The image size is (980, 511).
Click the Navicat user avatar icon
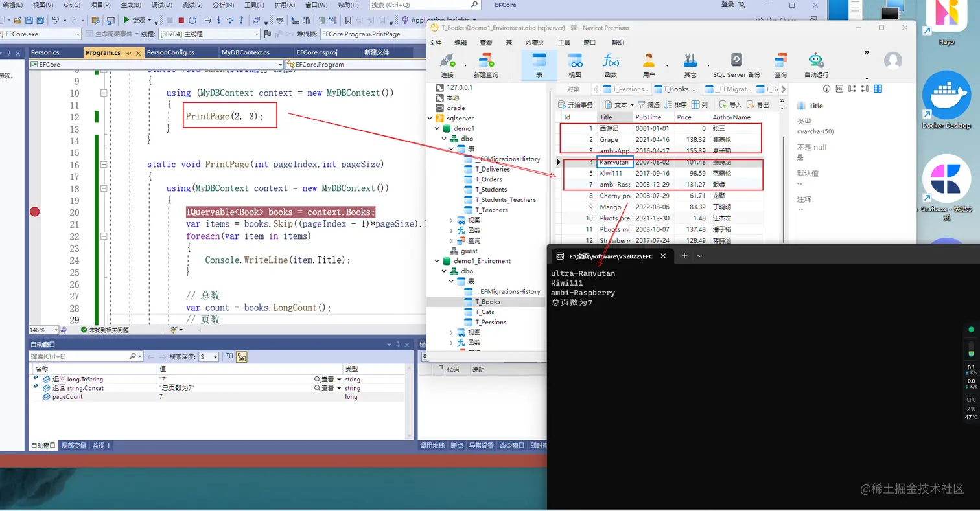893,60
